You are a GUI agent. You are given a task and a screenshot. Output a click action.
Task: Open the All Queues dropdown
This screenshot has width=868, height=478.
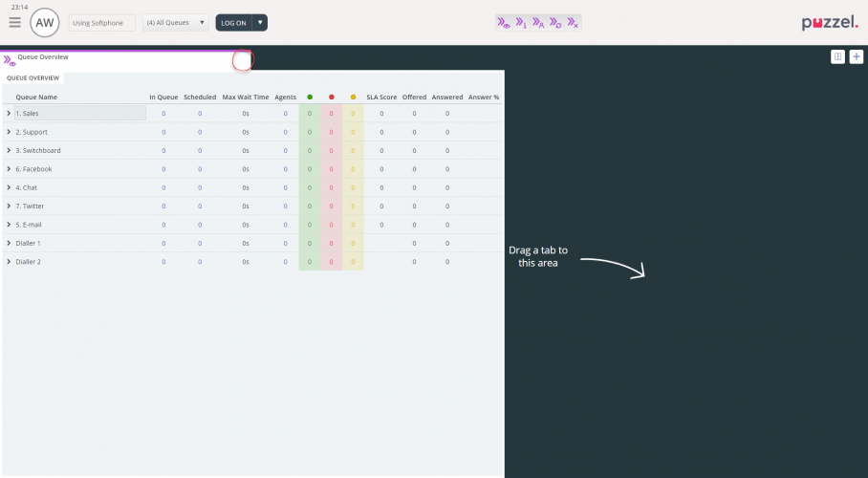click(176, 22)
